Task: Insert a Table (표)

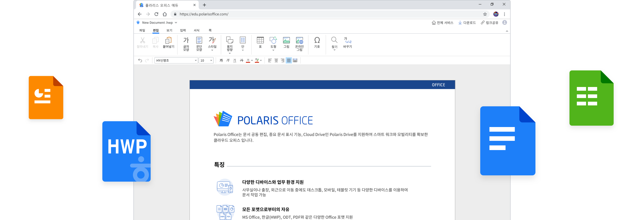Action: 260,42
